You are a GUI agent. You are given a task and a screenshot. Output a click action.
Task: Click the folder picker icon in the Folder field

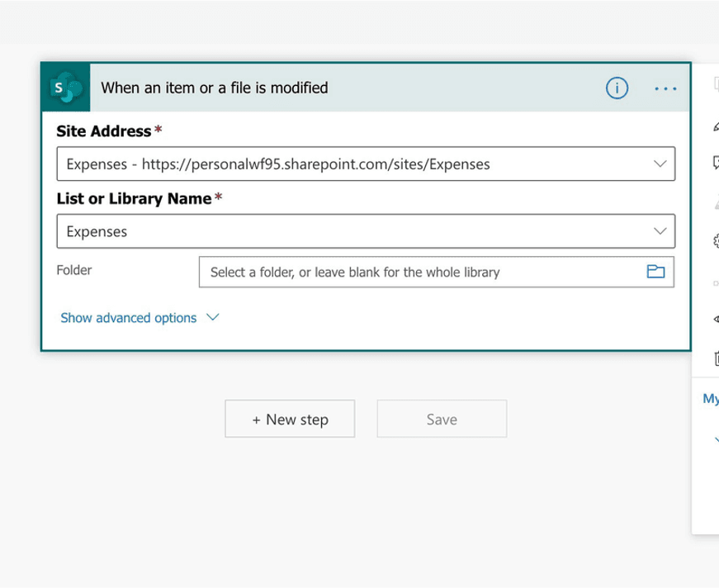pos(655,272)
